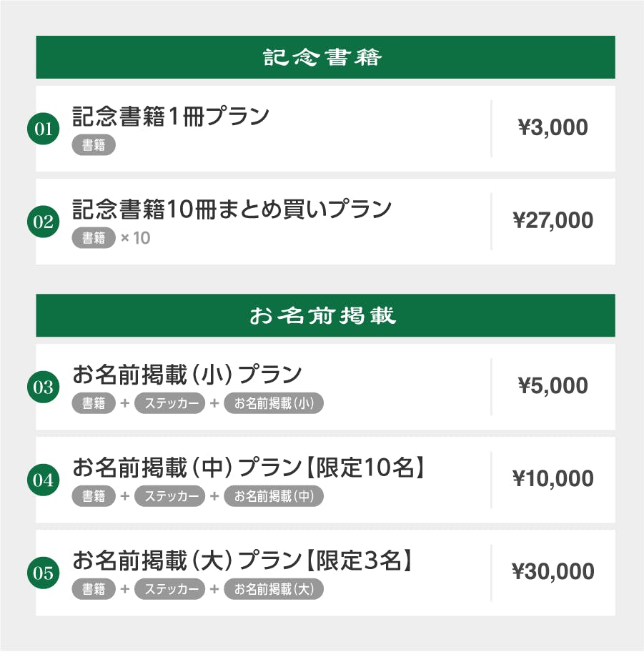Click 書籍 tag under 記念書籍1冊プラン
Viewport: 644px width, 652px height.
pyautogui.click(x=94, y=145)
